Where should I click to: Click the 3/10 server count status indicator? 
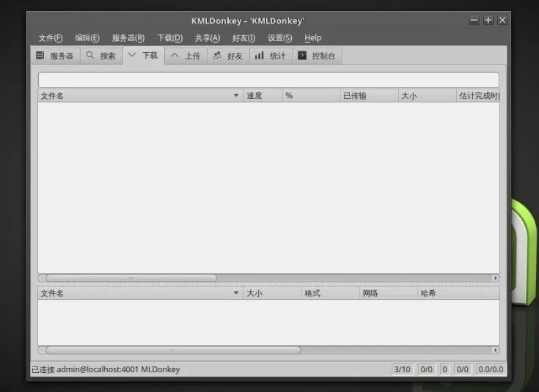click(x=402, y=369)
